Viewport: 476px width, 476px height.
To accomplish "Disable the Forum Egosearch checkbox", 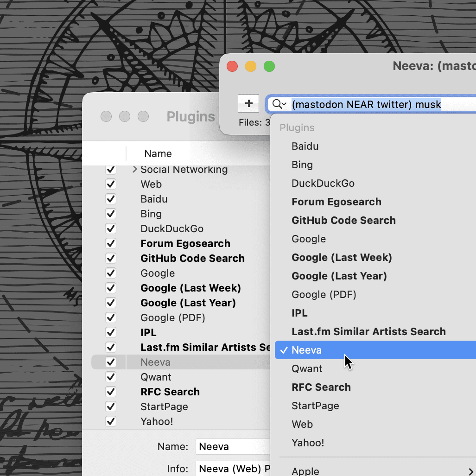I will 111,243.
